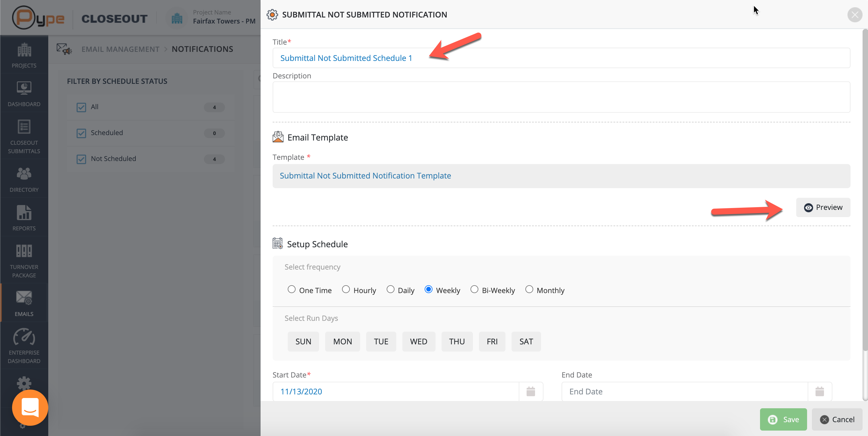The image size is (868, 436).
Task: Choose the One Time frequency
Action: coord(291,289)
